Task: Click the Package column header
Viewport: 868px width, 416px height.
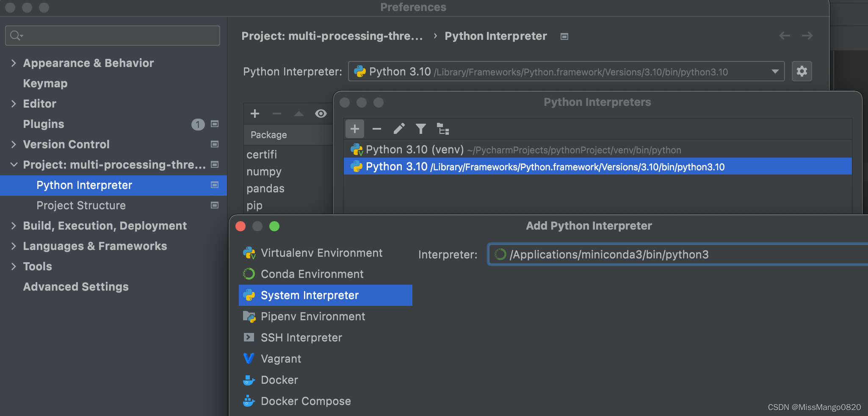Action: click(288, 135)
